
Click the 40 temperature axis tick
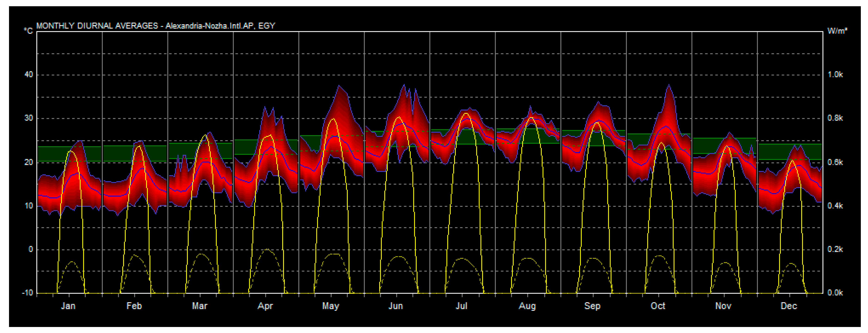[29, 75]
